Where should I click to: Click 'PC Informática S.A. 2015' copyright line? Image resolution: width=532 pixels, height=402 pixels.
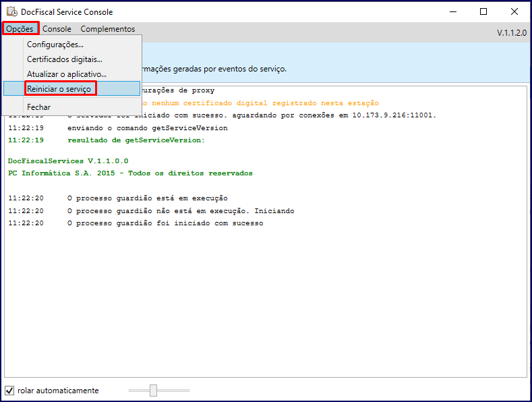(130, 173)
